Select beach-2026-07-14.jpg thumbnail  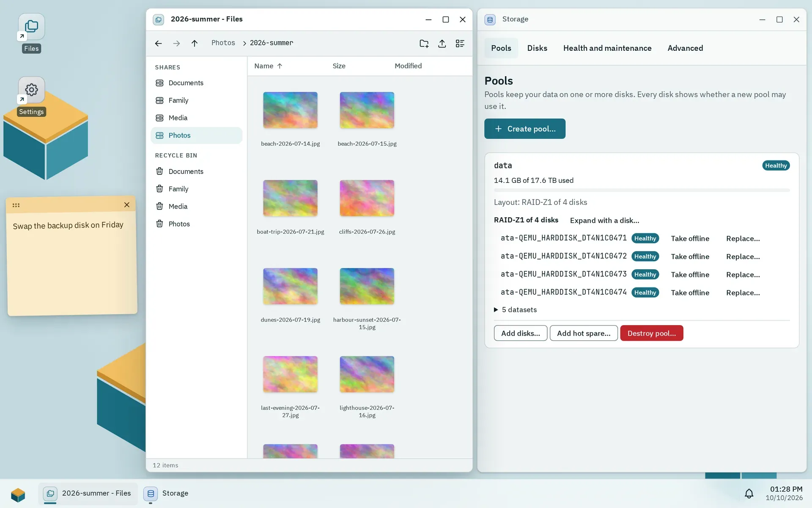[x=290, y=110]
